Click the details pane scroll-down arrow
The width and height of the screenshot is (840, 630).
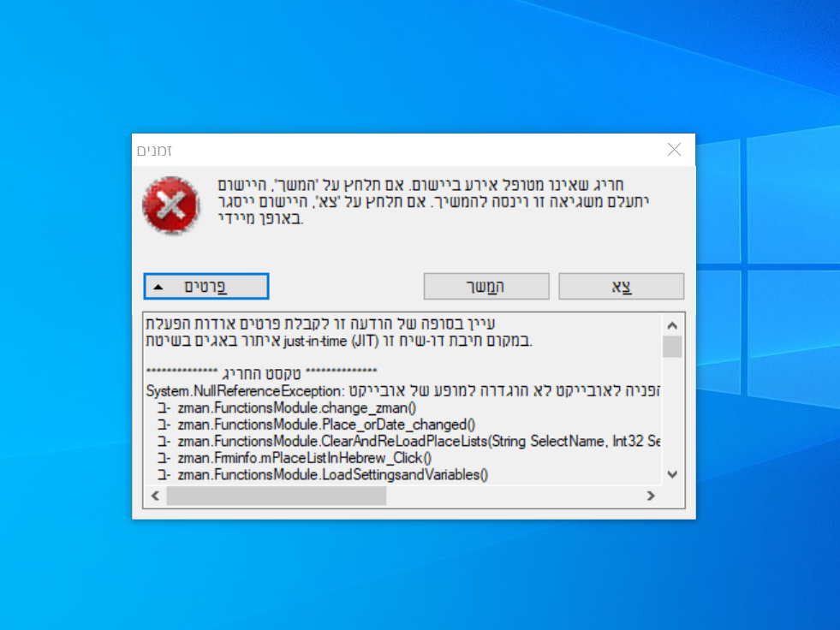click(672, 474)
